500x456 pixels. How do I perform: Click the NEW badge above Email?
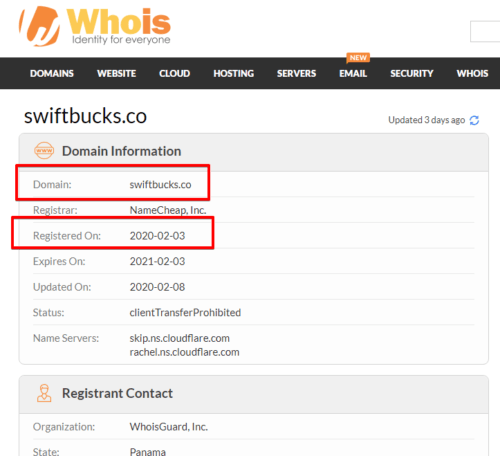(x=358, y=58)
